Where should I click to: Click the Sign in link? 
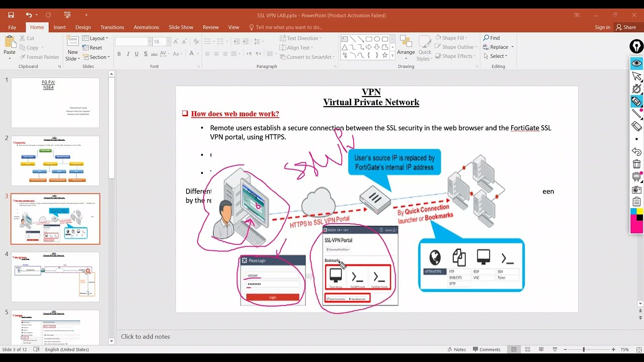[x=602, y=27]
